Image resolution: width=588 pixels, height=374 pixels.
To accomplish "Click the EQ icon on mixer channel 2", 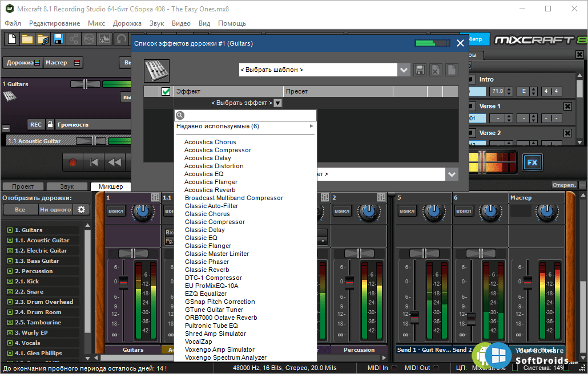I will click(x=381, y=197).
